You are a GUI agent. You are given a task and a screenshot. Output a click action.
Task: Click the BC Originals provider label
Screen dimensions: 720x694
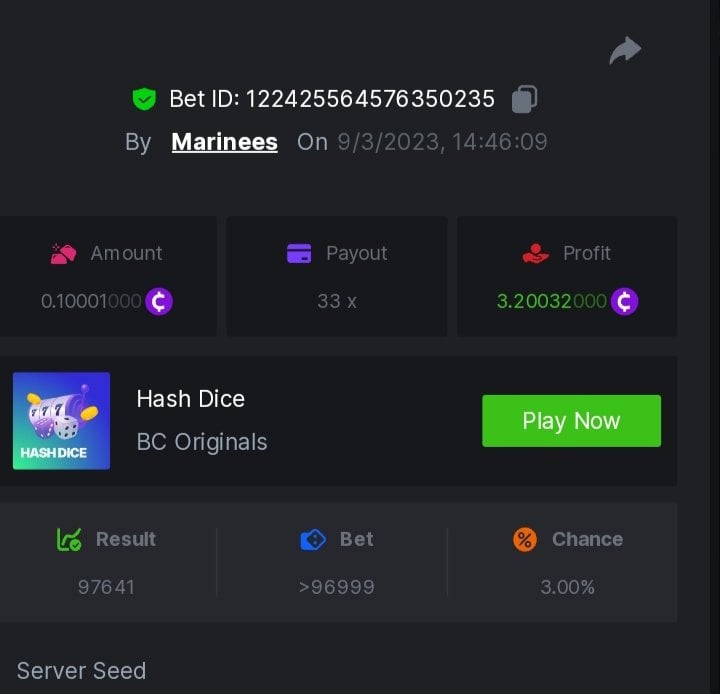pos(201,442)
